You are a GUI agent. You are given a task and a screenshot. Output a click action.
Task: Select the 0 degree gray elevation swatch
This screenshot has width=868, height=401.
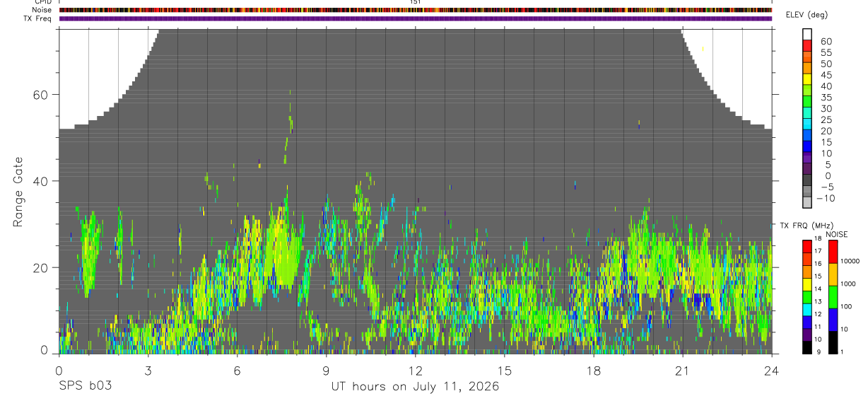pos(807,181)
